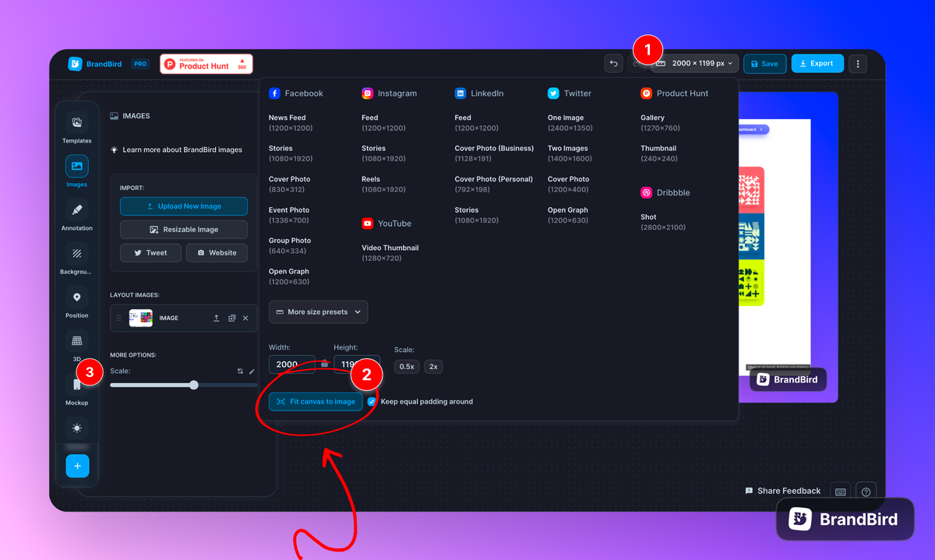Choose Facebook Event Photo preset

[289, 215]
